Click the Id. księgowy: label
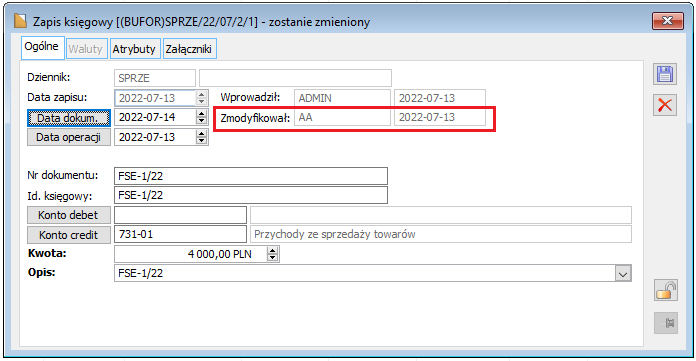 coord(59,196)
